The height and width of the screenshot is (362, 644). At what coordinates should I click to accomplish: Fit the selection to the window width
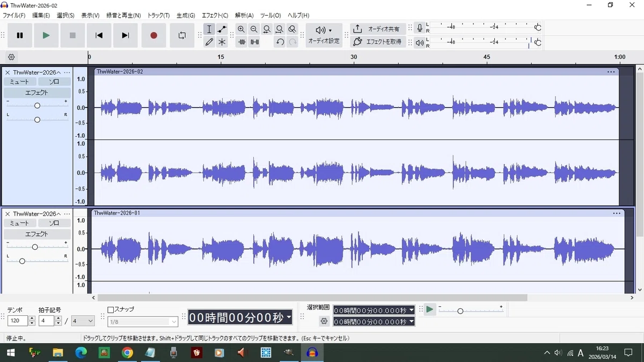click(x=267, y=29)
